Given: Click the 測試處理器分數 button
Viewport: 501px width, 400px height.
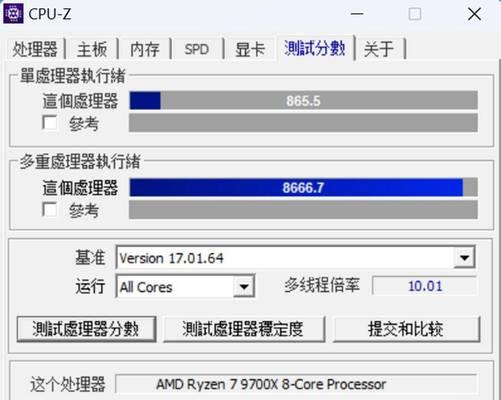Looking at the screenshot, I should [86, 329].
